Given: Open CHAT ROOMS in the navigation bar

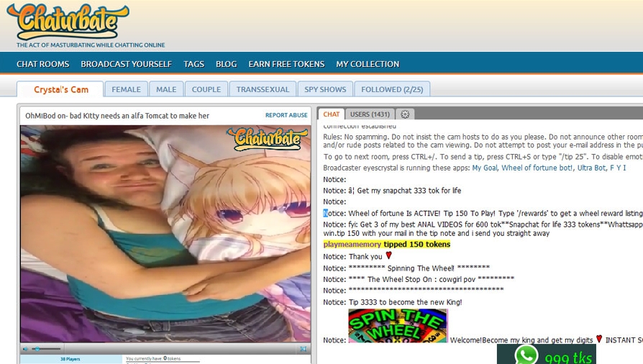Looking at the screenshot, I should (x=42, y=64).
